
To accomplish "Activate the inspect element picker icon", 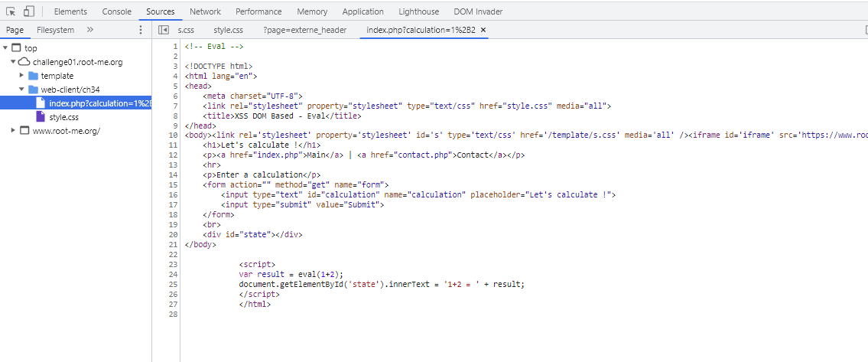I will coord(11,11).
